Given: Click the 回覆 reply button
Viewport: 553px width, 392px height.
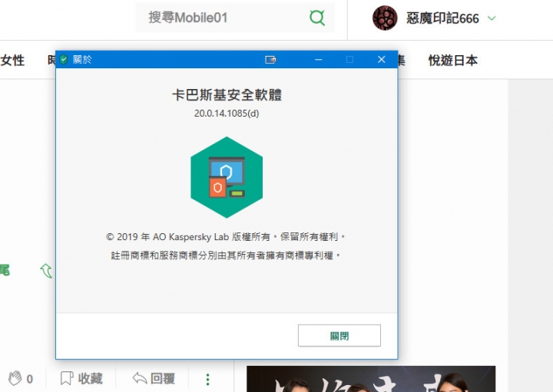Looking at the screenshot, I should point(154,379).
